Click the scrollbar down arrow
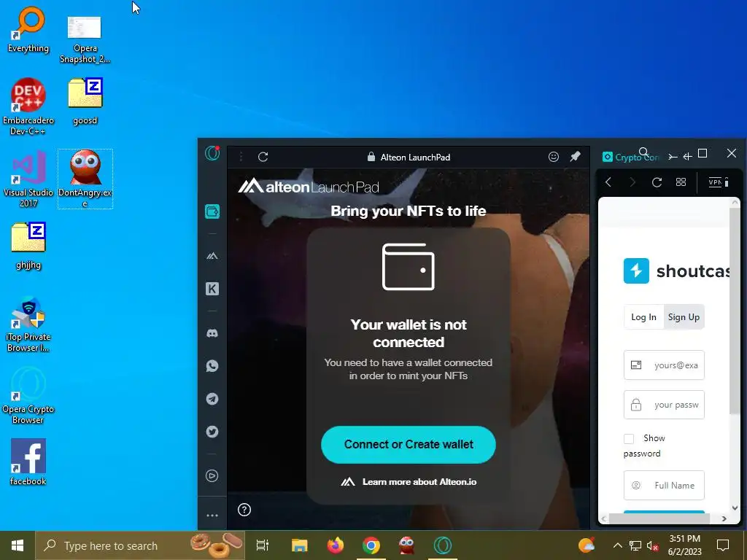 pyautogui.click(x=735, y=507)
